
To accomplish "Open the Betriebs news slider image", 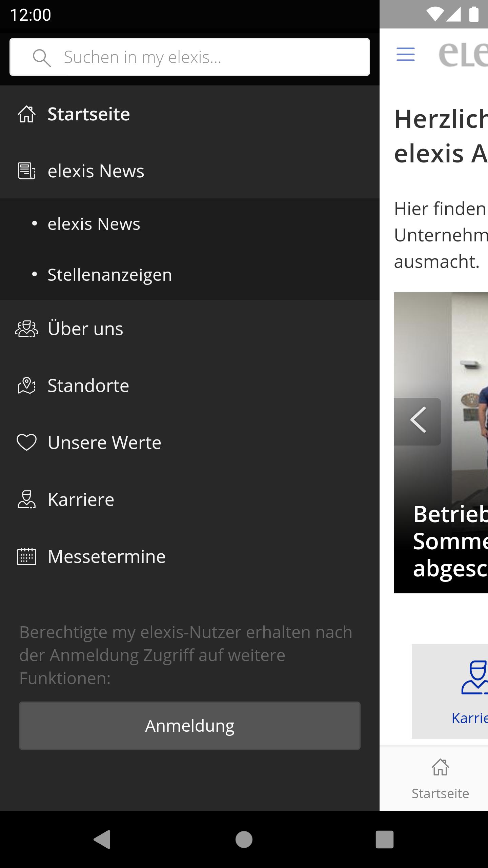I will coord(441,443).
